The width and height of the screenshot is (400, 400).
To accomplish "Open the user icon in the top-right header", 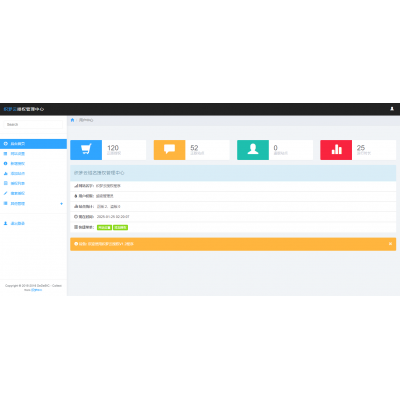I will (x=392, y=109).
